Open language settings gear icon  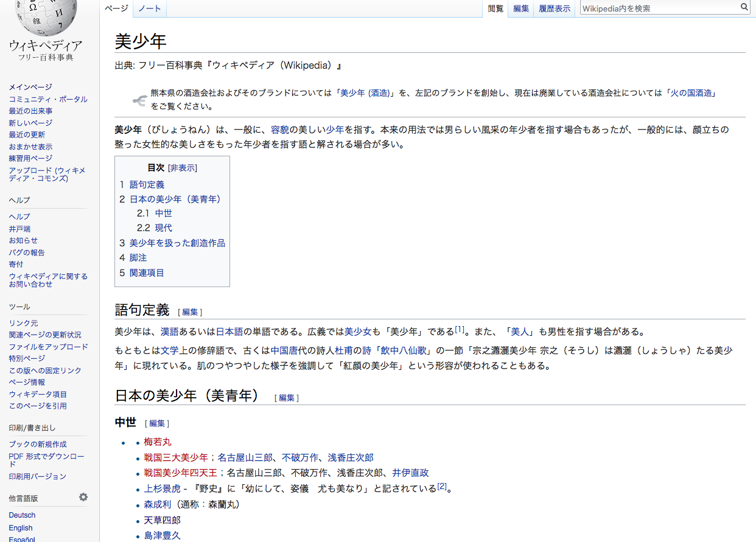click(83, 497)
